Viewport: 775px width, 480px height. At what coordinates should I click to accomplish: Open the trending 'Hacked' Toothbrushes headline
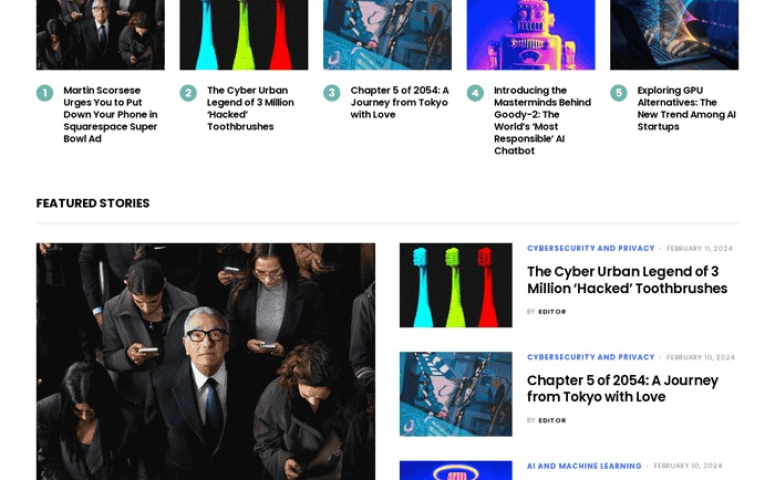click(251, 108)
